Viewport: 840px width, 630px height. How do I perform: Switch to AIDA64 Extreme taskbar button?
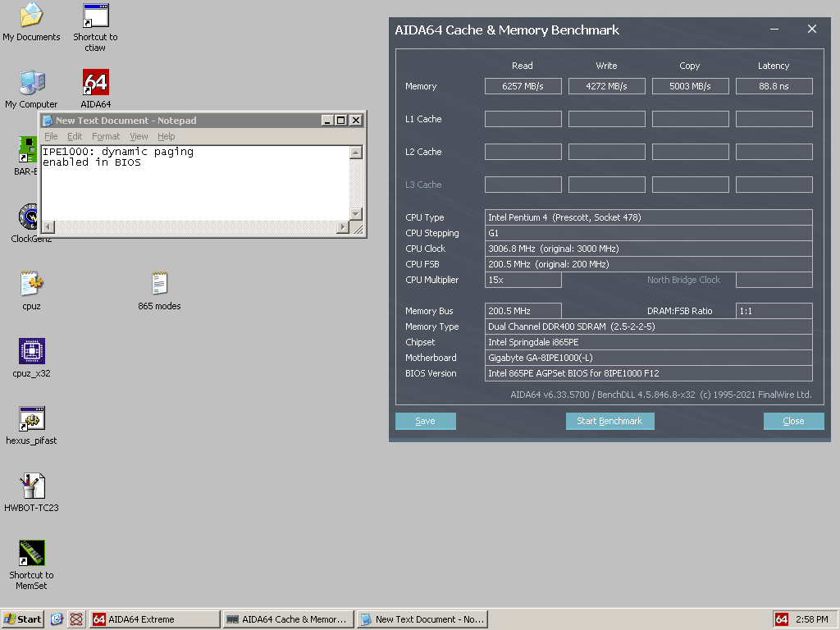[x=154, y=619]
